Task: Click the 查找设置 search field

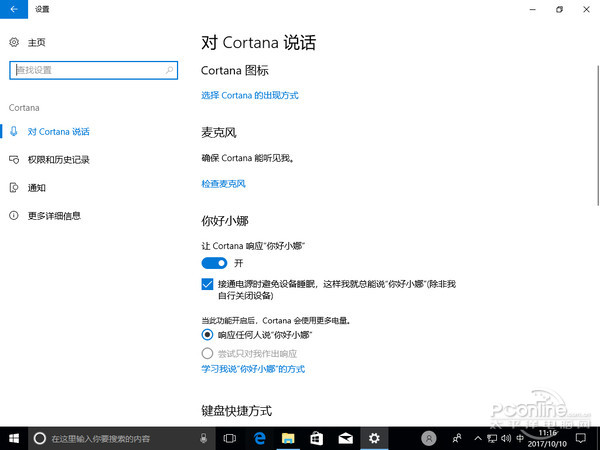Action: [93, 70]
